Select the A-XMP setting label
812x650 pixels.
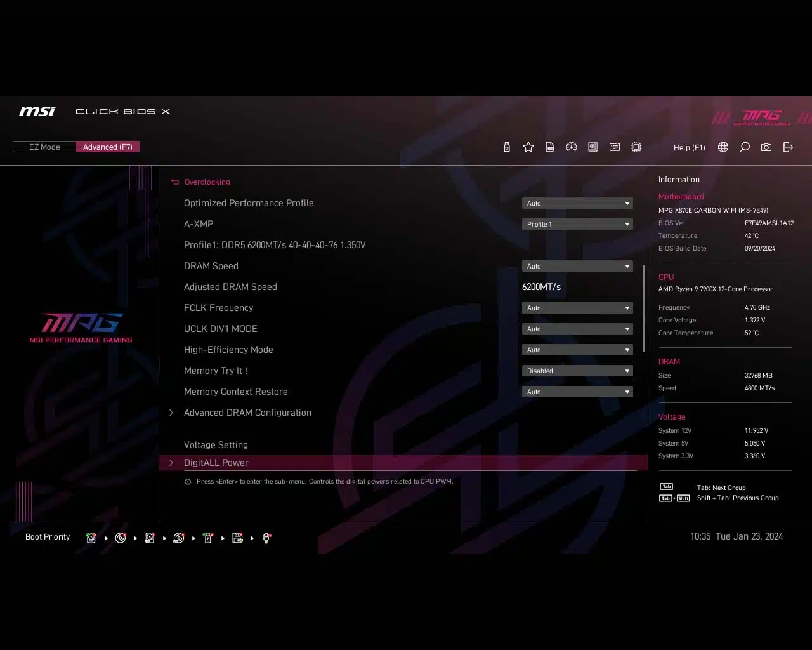(199, 224)
